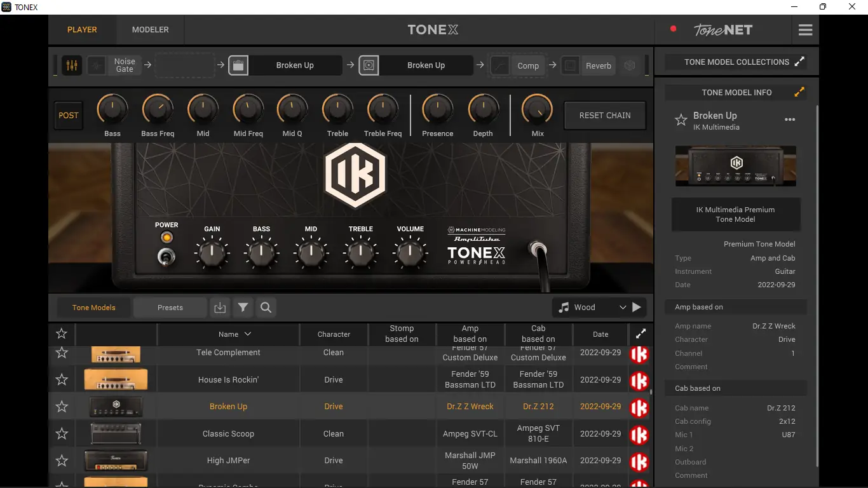
Task: Click the red record dot indicator
Action: click(x=674, y=29)
